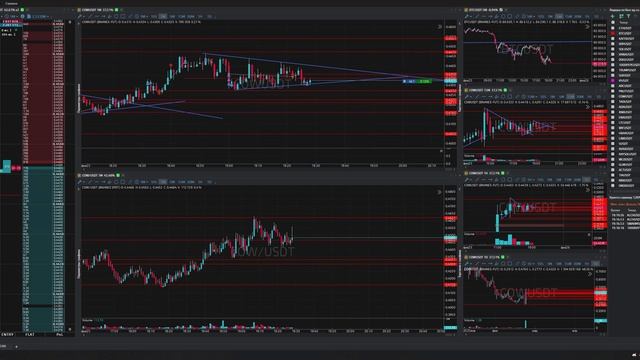Select the BTCUSDT chart title tab
The height and width of the screenshot is (360, 640).
(x=483, y=10)
